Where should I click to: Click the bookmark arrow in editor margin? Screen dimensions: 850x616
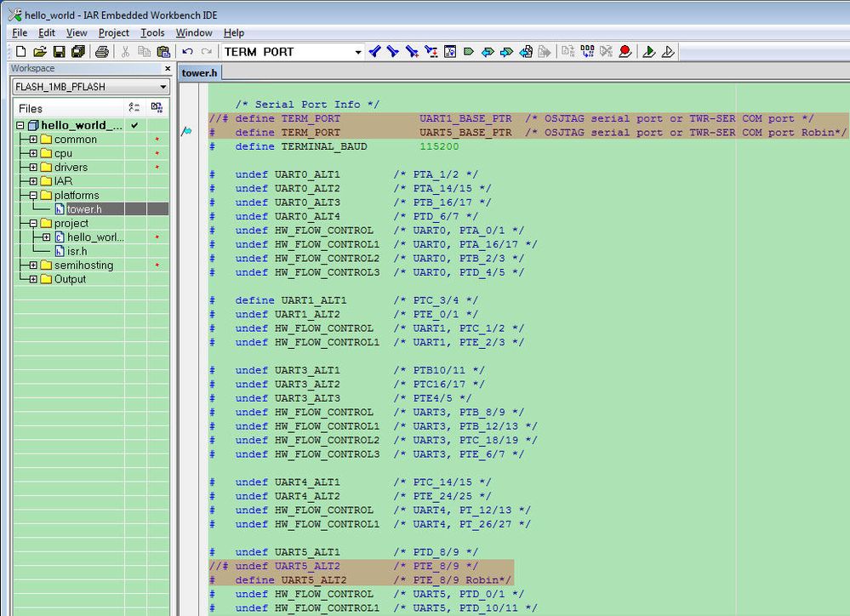pyautogui.click(x=186, y=131)
